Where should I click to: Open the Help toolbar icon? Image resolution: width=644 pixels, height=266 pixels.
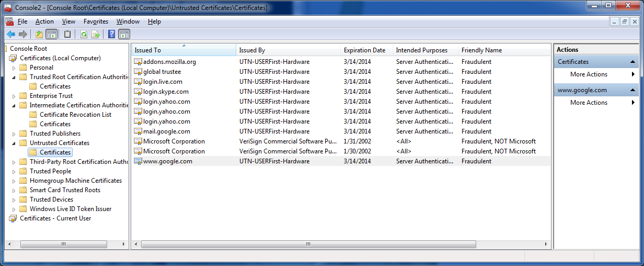pyautogui.click(x=111, y=35)
